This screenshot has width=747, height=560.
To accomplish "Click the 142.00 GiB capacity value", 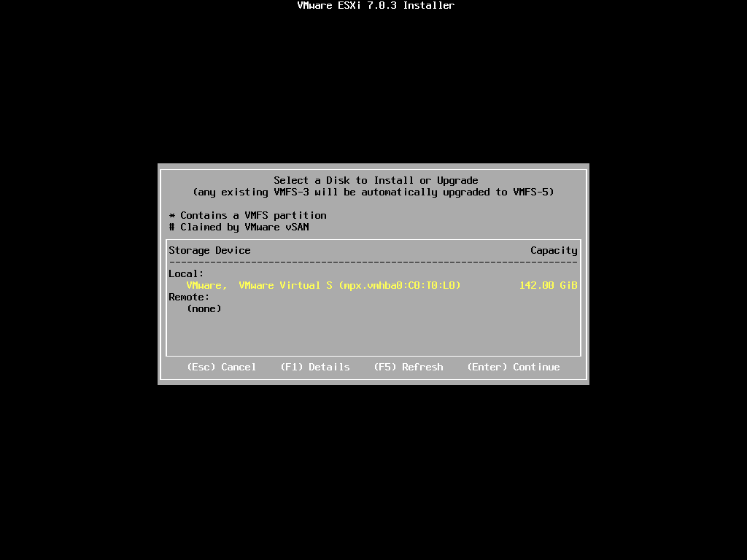I will [x=548, y=285].
